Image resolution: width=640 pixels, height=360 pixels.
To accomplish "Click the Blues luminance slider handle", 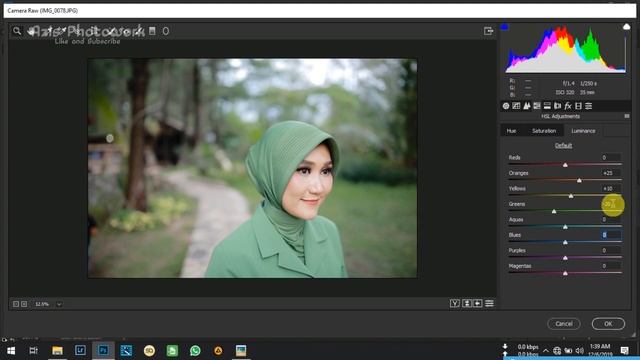I will pyautogui.click(x=565, y=242).
